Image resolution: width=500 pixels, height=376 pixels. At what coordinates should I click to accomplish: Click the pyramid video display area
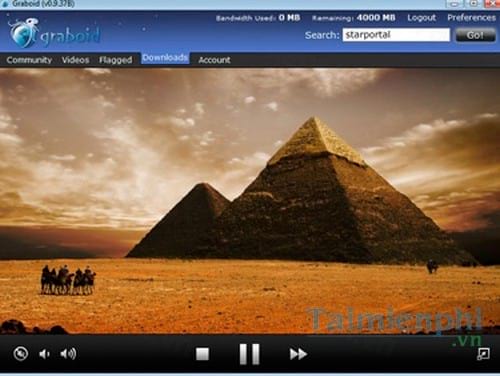pyautogui.click(x=250, y=201)
